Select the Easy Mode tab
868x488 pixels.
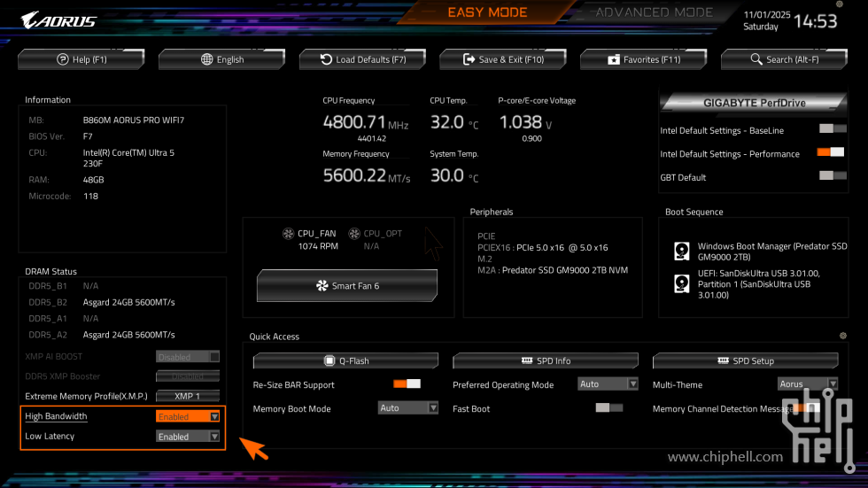tap(487, 12)
